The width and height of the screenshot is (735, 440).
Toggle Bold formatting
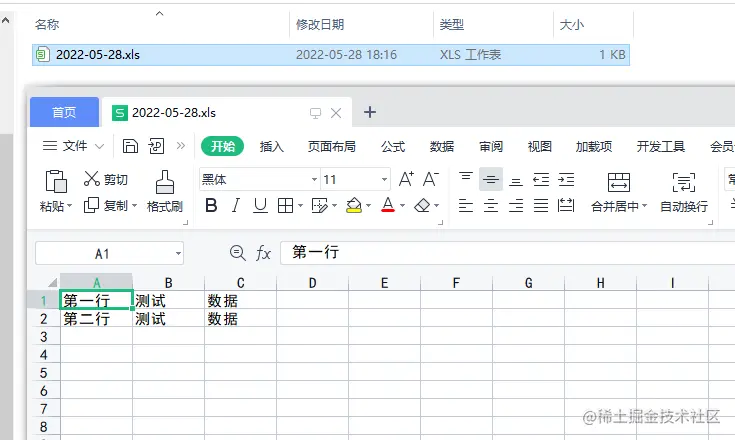tap(211, 205)
